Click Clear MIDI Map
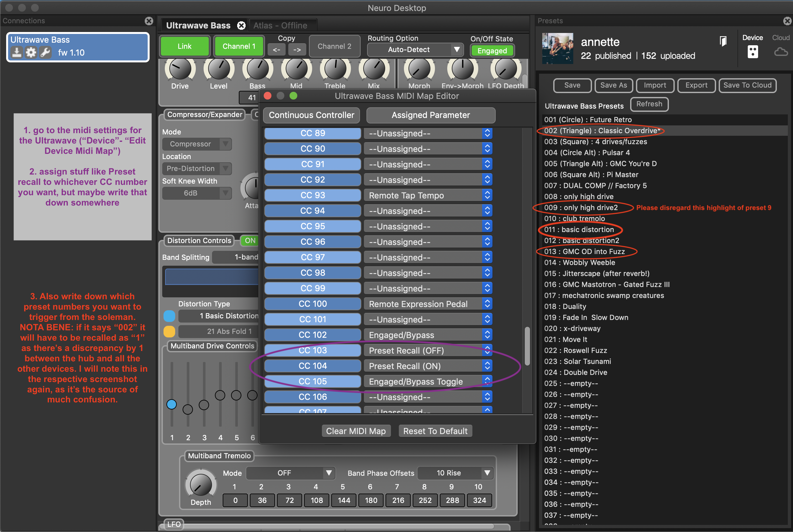This screenshot has height=532, width=793. click(x=356, y=431)
